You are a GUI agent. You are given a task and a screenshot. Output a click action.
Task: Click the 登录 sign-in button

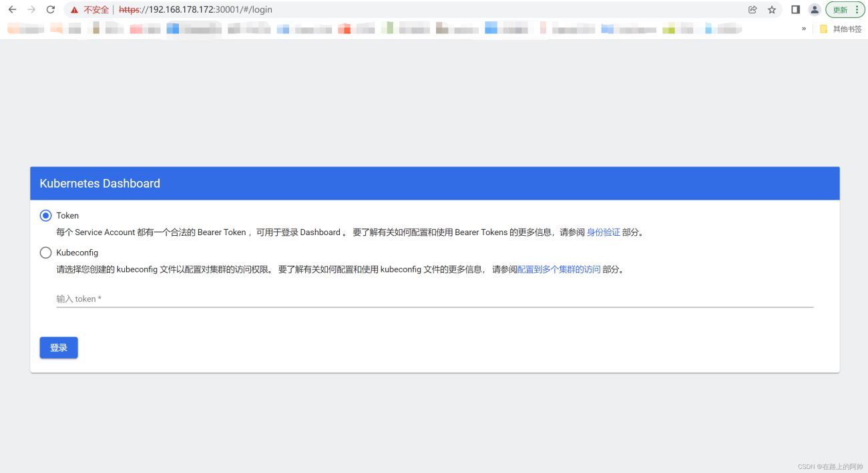coord(59,347)
